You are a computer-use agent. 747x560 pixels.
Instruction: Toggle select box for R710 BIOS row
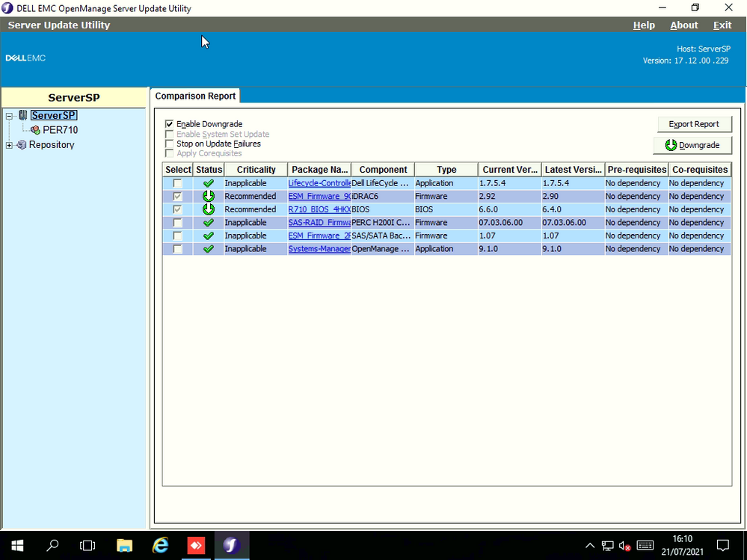[x=177, y=209]
